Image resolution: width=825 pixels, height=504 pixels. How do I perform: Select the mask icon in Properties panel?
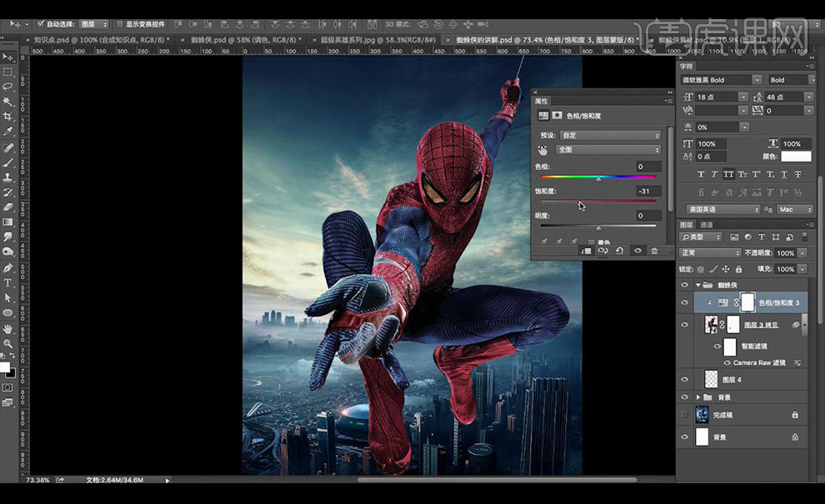point(557,115)
